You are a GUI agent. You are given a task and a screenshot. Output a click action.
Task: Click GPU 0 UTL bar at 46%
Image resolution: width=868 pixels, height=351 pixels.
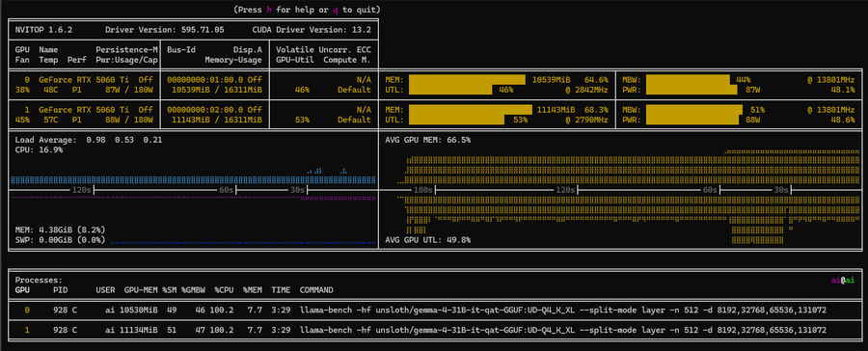pos(449,89)
